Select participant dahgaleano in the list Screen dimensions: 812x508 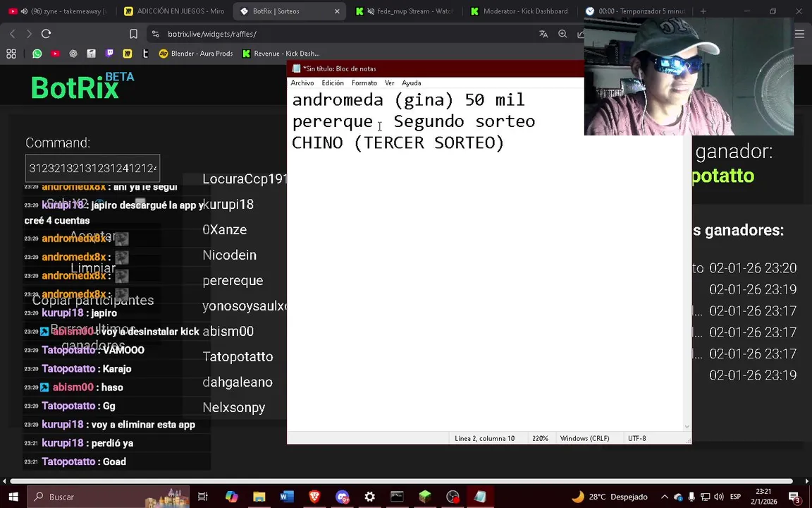237,382
